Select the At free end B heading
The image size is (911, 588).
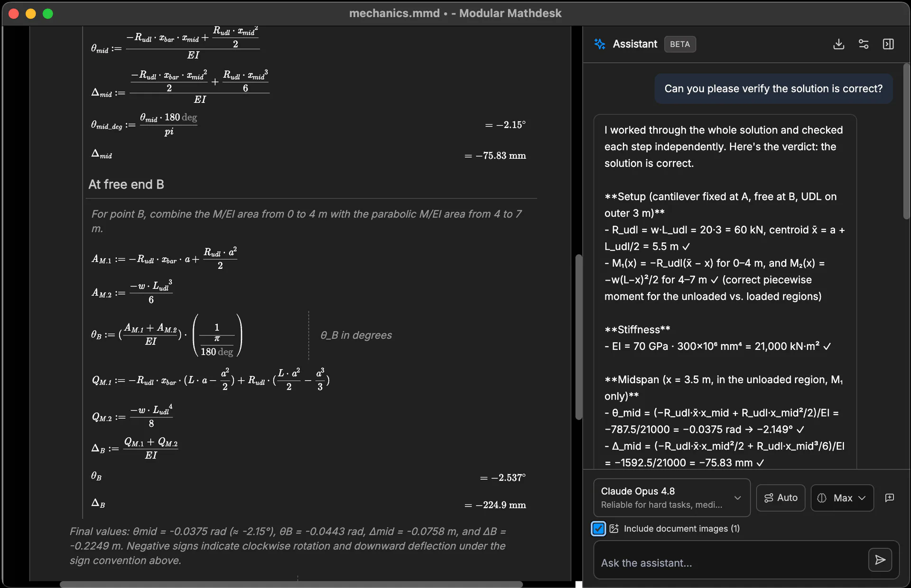pyautogui.click(x=126, y=184)
